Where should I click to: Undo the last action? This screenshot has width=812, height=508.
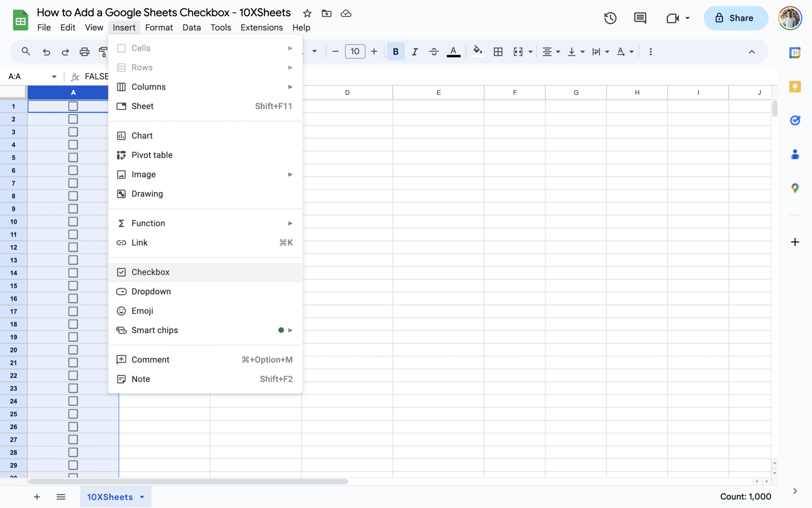coord(46,52)
